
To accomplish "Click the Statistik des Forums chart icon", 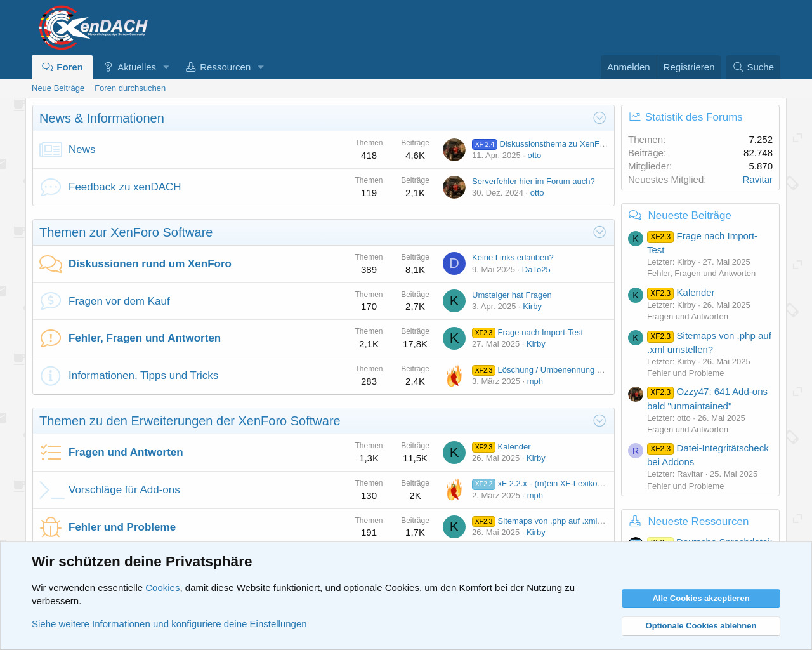I will pyautogui.click(x=634, y=117).
